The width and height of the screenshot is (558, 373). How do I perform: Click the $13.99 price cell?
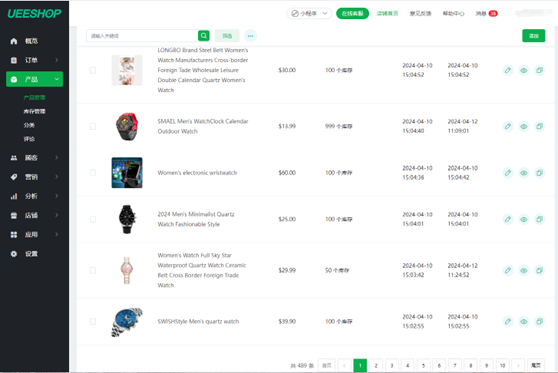coord(287,126)
